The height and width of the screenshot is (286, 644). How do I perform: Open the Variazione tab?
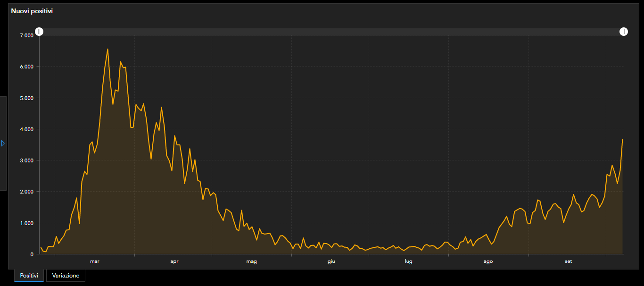pos(66,276)
